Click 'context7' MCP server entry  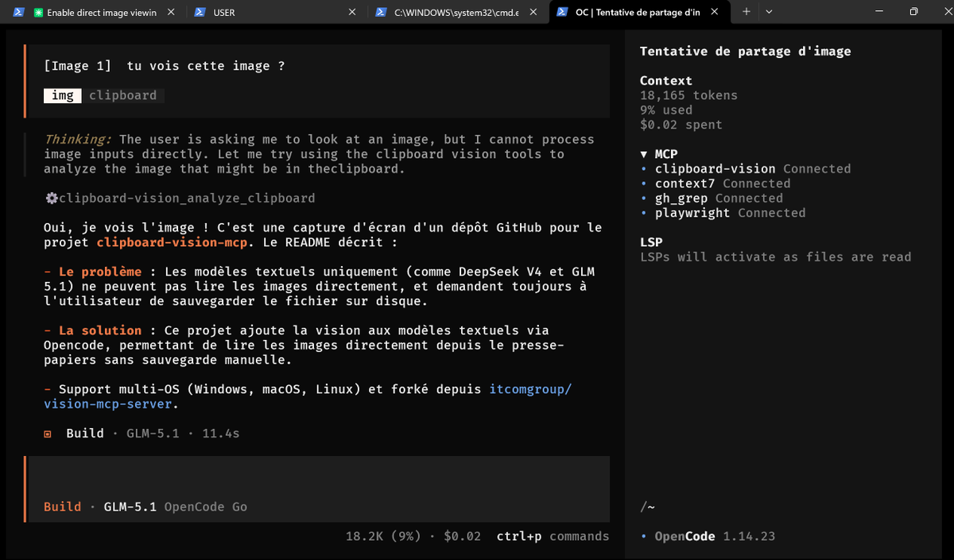(x=684, y=183)
